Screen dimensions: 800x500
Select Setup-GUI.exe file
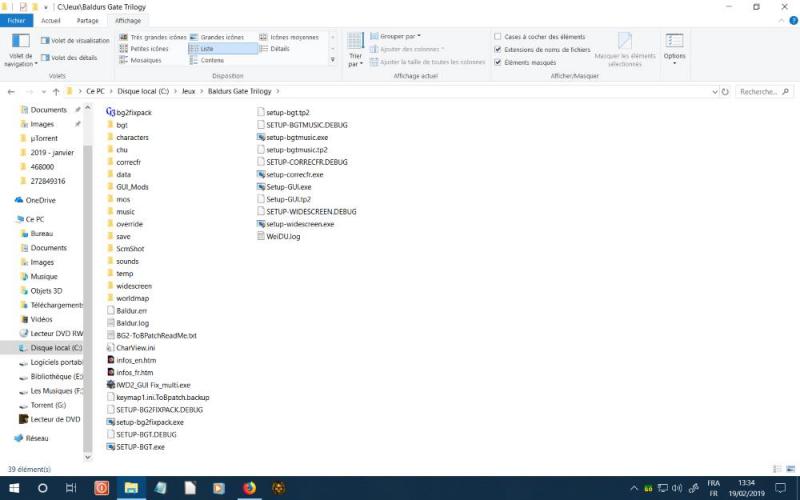[x=284, y=187]
